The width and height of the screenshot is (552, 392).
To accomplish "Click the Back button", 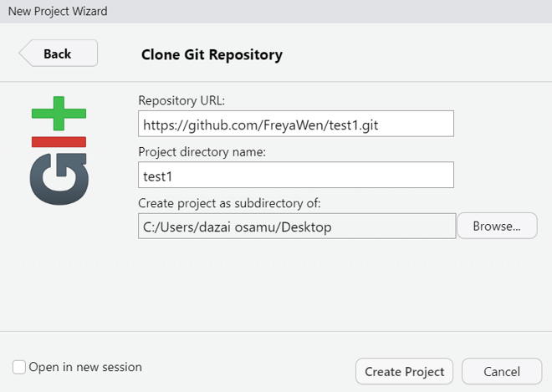I will pyautogui.click(x=59, y=53).
